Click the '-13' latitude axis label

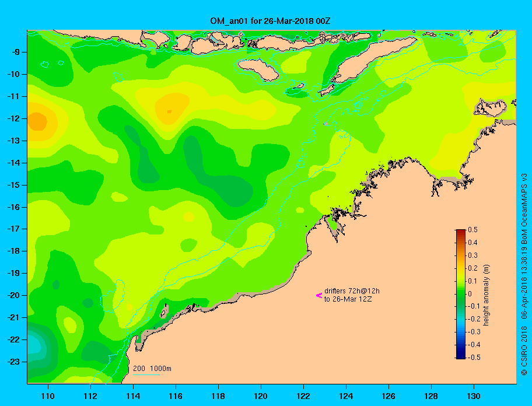(14, 141)
